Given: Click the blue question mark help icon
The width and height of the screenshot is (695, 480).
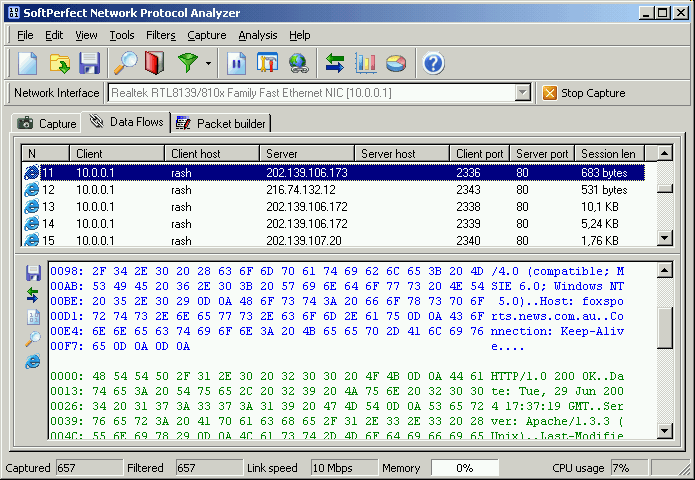Looking at the screenshot, I should coord(433,64).
